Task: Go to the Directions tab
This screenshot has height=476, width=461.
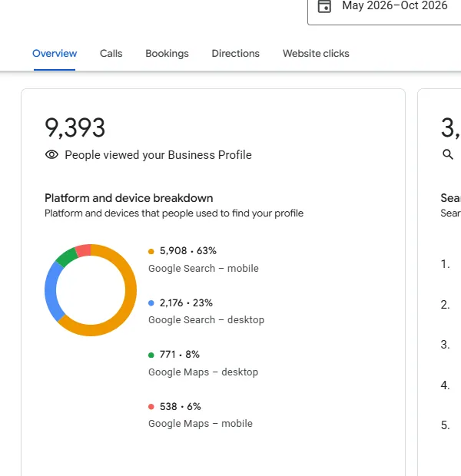Action: (x=236, y=54)
